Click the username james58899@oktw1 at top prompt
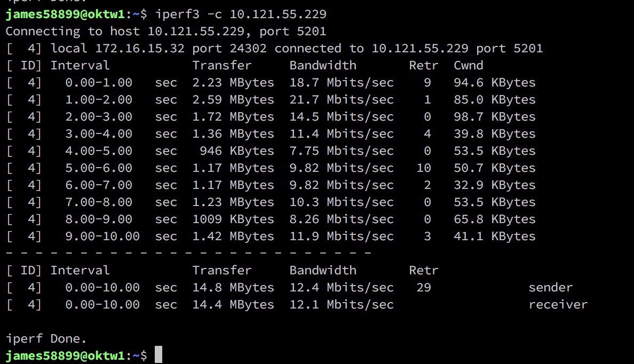The image size is (634, 364). coord(65,14)
